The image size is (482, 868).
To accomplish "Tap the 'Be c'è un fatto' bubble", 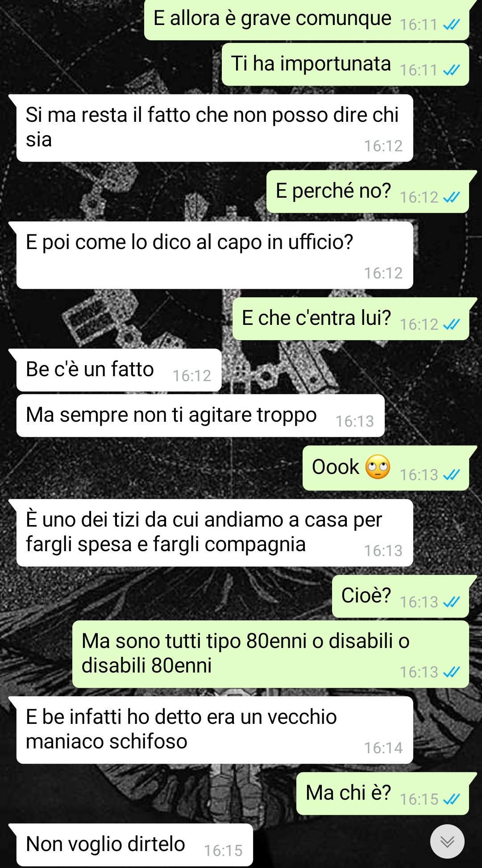I will pos(119,370).
